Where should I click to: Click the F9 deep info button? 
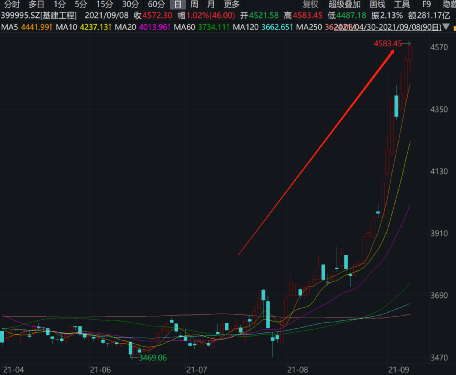coord(426,4)
